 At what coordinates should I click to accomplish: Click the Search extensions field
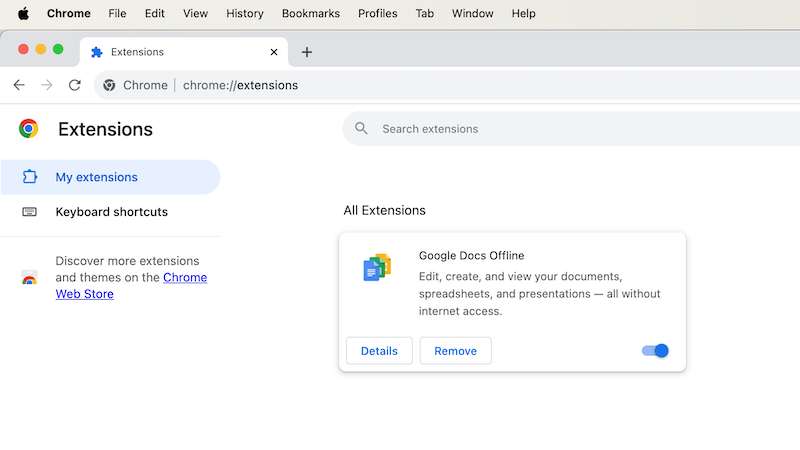tap(571, 129)
